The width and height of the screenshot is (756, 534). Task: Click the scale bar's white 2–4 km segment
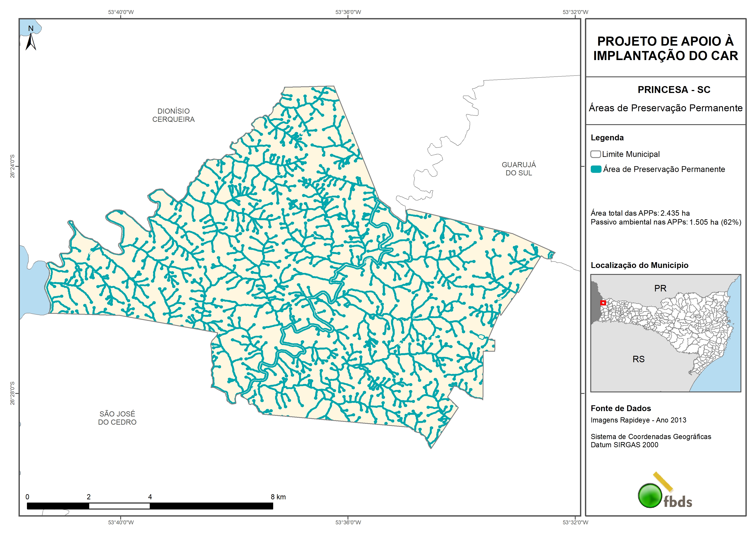[x=119, y=506]
